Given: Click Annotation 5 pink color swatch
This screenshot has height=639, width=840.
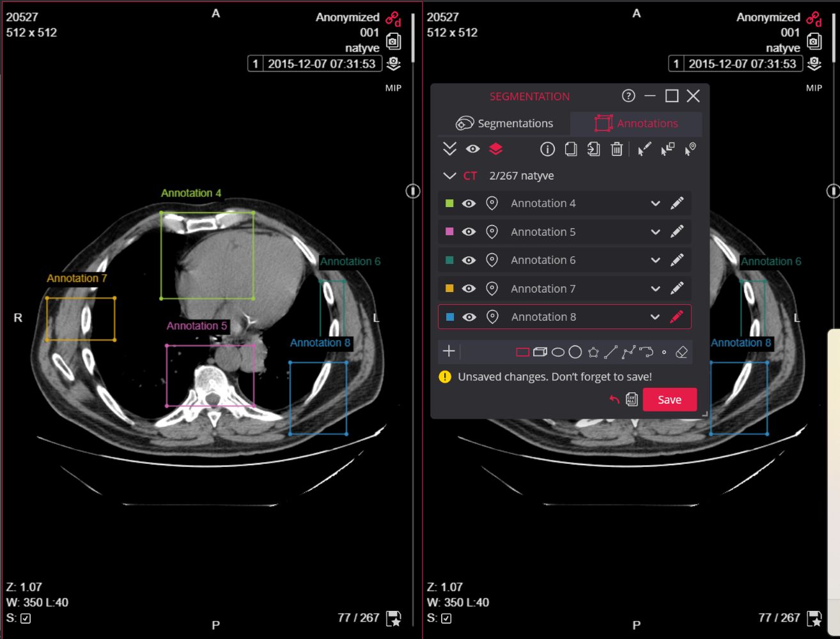Looking at the screenshot, I should [449, 231].
